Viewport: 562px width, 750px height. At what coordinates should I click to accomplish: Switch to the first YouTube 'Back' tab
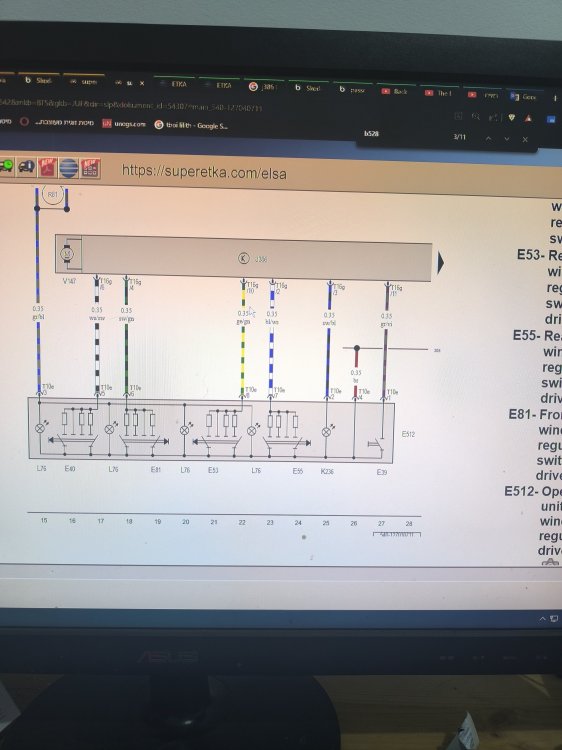(x=396, y=91)
